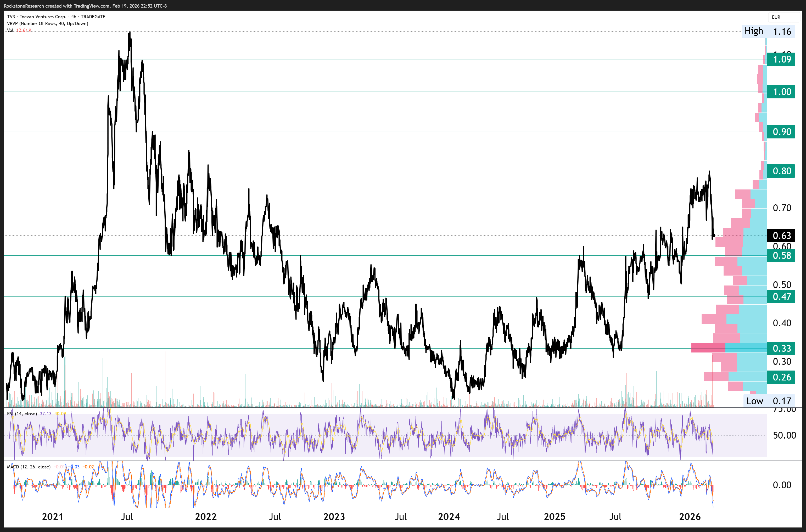This screenshot has height=532, width=806.
Task: Click the Vol indicator legend label
Action: point(10,30)
